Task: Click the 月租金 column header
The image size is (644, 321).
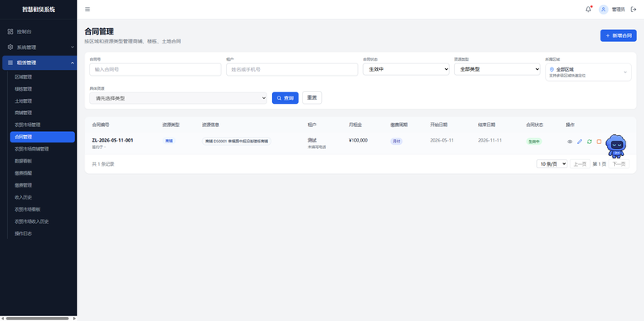Action: point(355,125)
